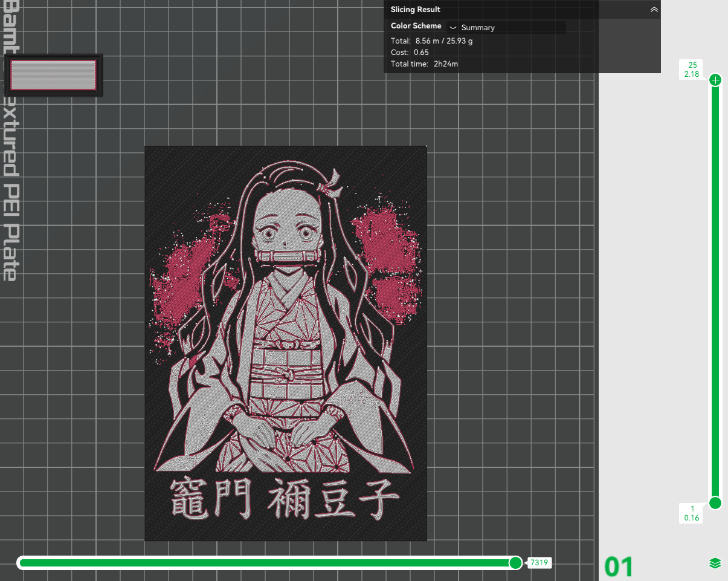Viewport: 728px width, 581px height.
Task: Click the Slicing Result title
Action: 416,10
